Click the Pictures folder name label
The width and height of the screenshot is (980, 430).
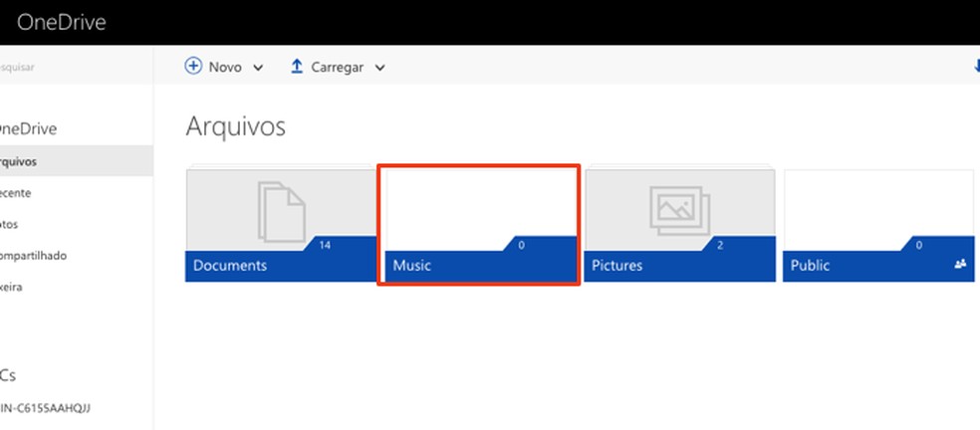pos(616,265)
